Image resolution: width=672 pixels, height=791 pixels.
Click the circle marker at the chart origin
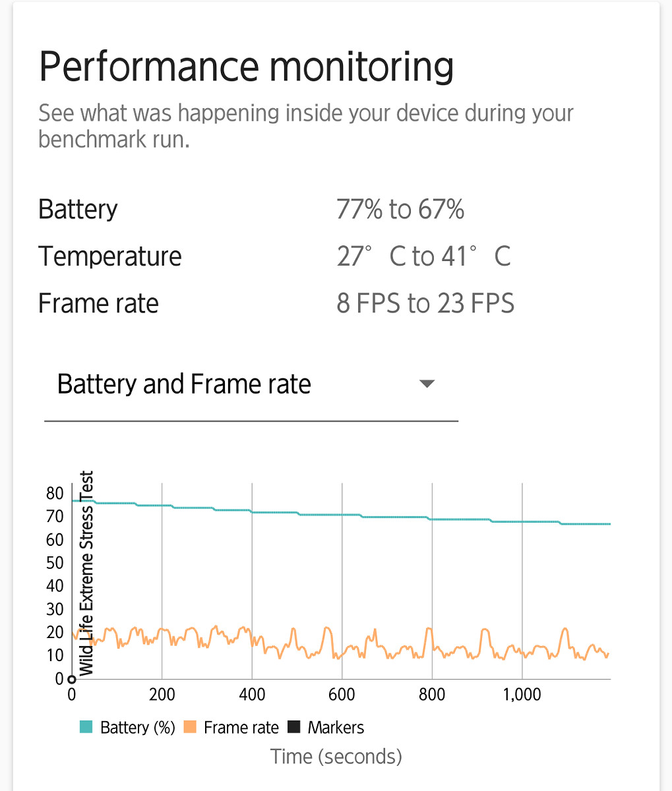tap(72, 680)
